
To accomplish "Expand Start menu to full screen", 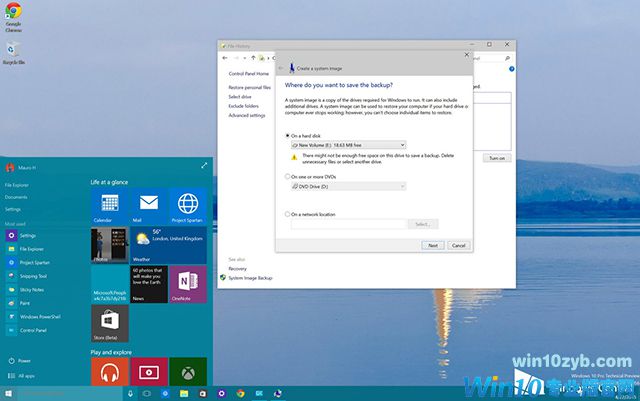I will [204, 165].
